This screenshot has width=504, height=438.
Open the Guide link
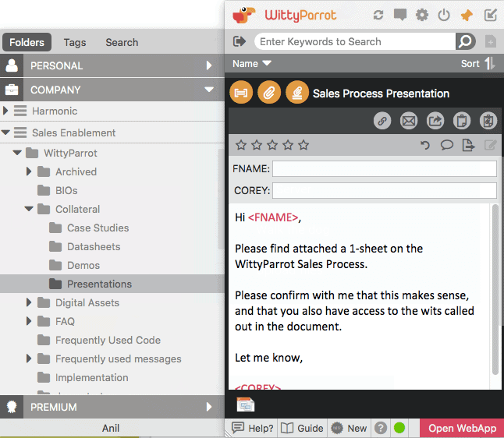(x=302, y=428)
